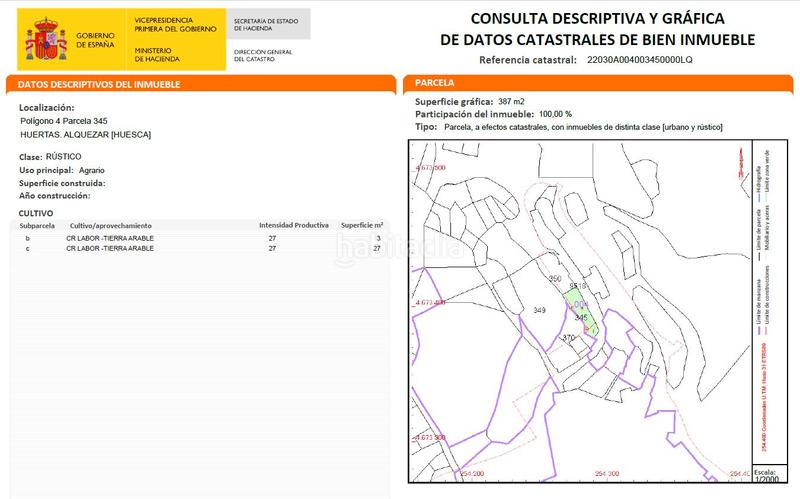Click the Intensidad Productiva column header
The image size is (800, 499).
293,226
